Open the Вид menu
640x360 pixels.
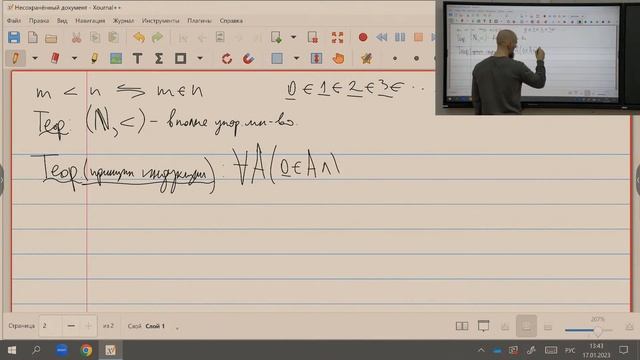62,20
